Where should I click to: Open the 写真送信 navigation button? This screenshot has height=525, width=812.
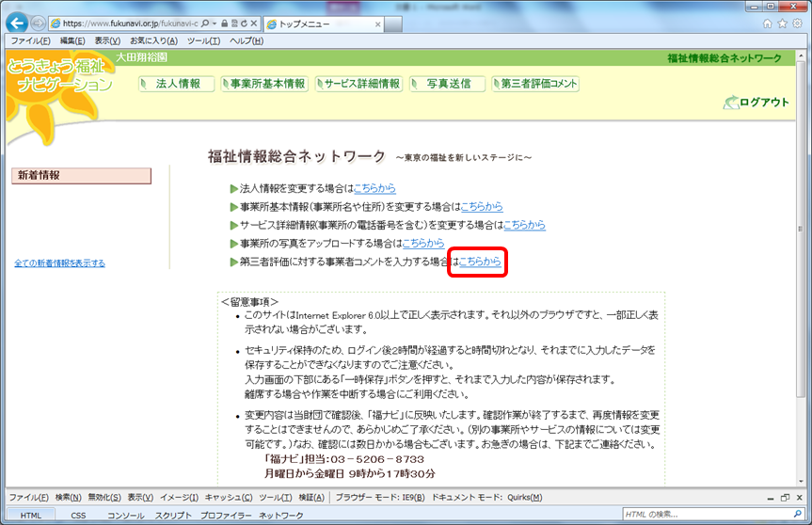[x=448, y=84]
